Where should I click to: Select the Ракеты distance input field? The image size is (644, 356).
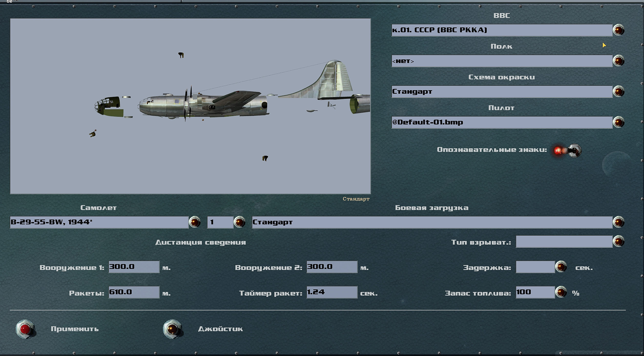[x=134, y=292]
